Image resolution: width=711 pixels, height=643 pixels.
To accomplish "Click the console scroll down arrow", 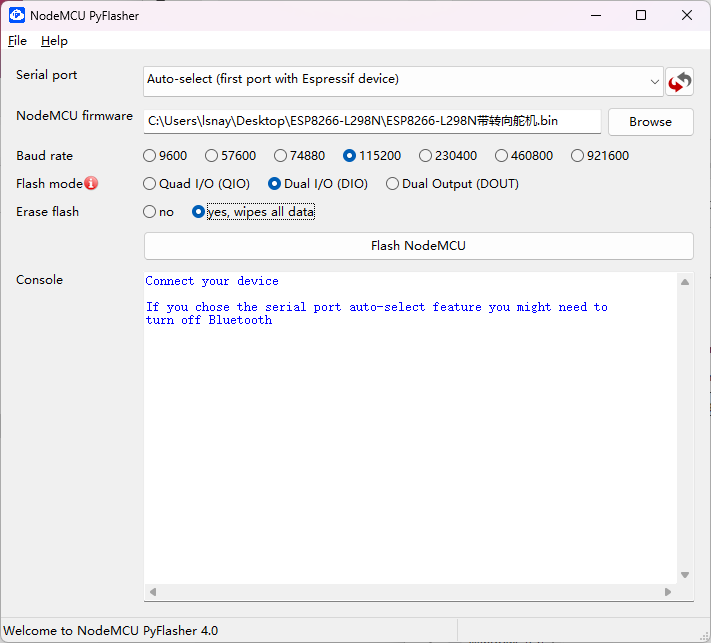I will pyautogui.click(x=685, y=575).
